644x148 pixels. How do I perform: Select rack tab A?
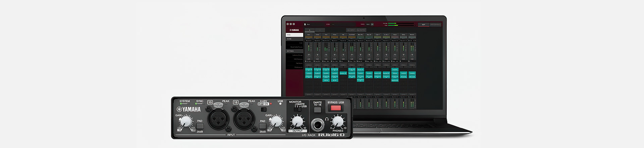click(310, 30)
